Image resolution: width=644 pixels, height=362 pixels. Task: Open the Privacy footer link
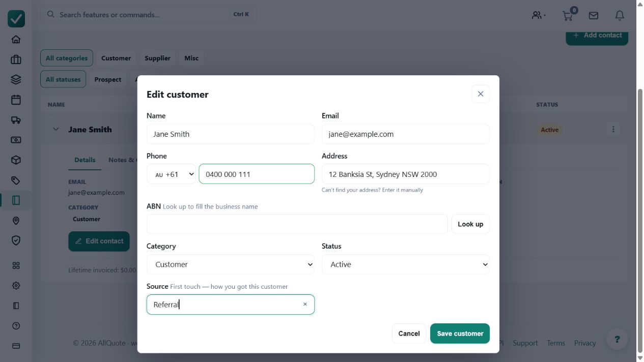[585, 343]
